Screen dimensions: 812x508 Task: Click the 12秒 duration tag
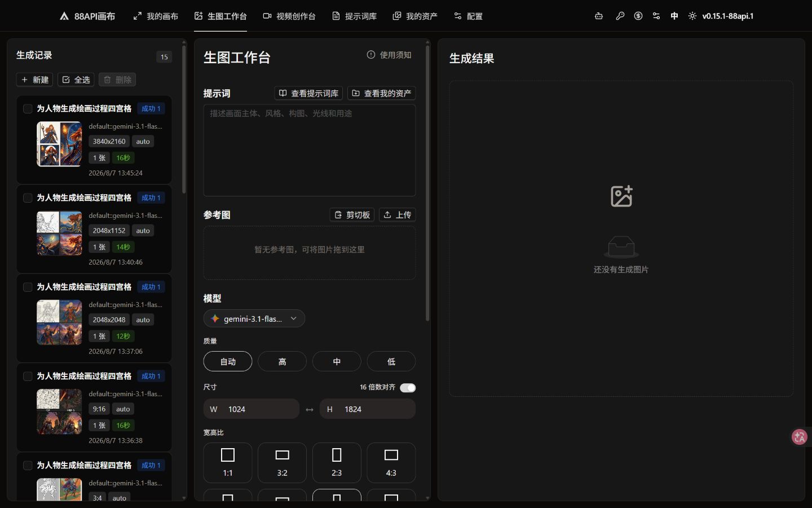(123, 336)
